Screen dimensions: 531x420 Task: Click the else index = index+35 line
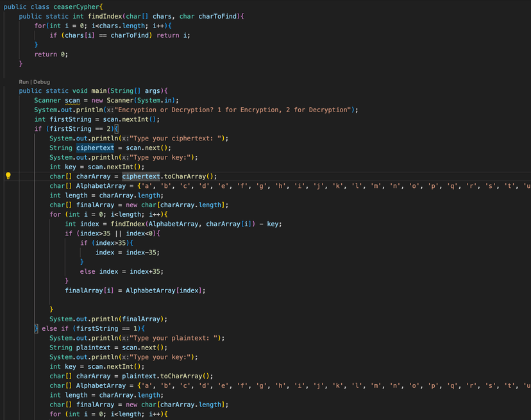(x=122, y=271)
